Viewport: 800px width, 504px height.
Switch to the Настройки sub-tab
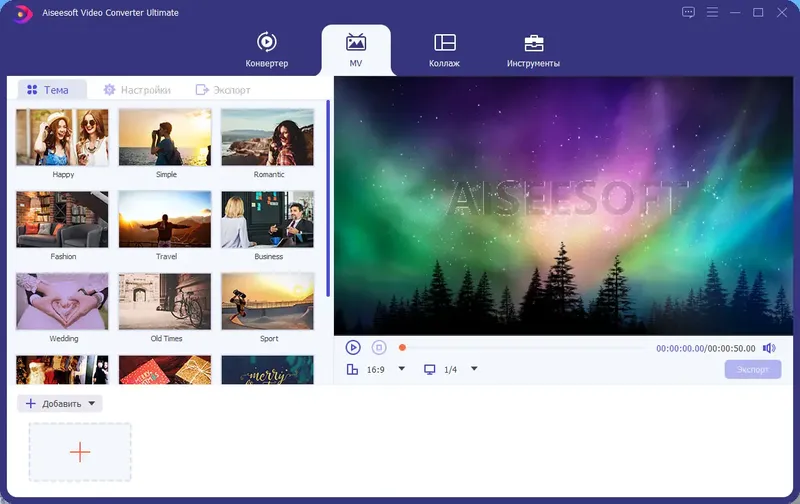(137, 90)
